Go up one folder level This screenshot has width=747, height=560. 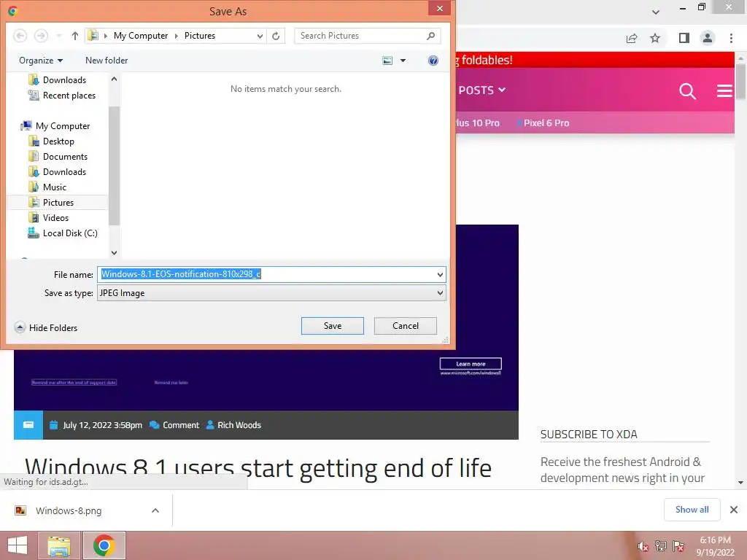point(75,36)
